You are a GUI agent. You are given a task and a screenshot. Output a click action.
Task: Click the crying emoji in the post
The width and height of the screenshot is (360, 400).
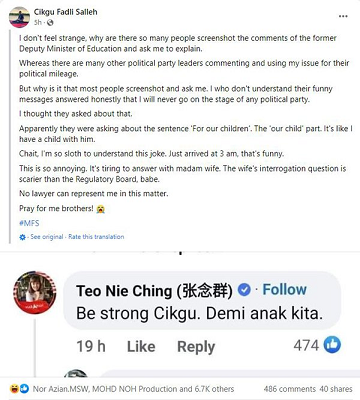click(x=100, y=209)
